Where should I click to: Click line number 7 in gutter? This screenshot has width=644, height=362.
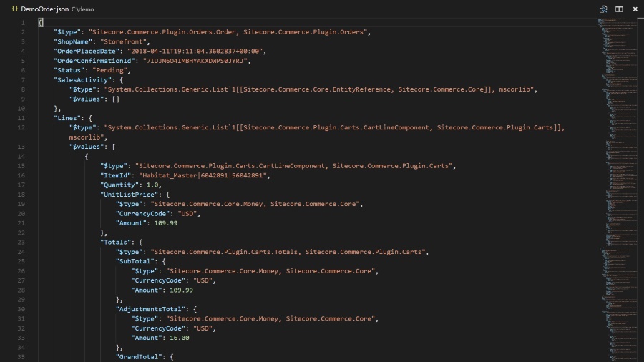tap(23, 80)
